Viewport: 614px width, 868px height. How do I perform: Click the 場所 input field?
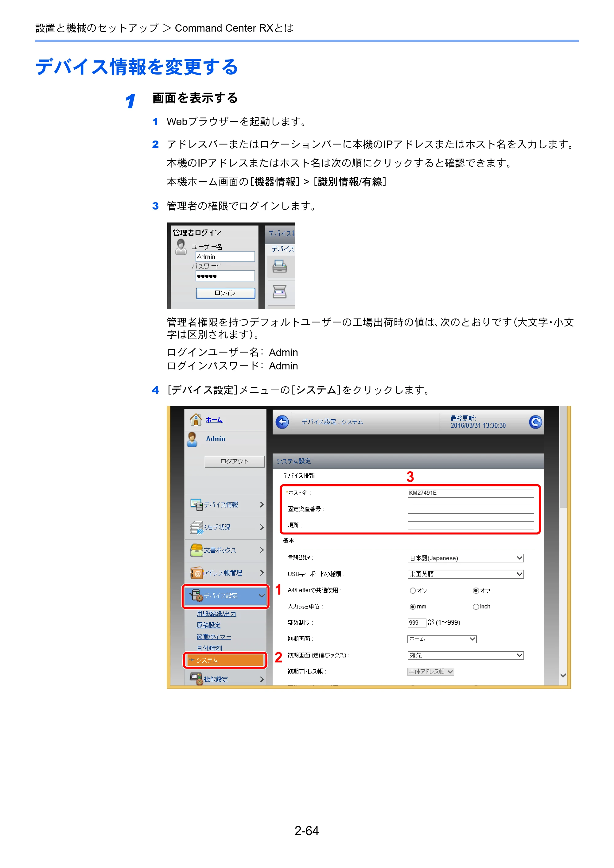(471, 526)
